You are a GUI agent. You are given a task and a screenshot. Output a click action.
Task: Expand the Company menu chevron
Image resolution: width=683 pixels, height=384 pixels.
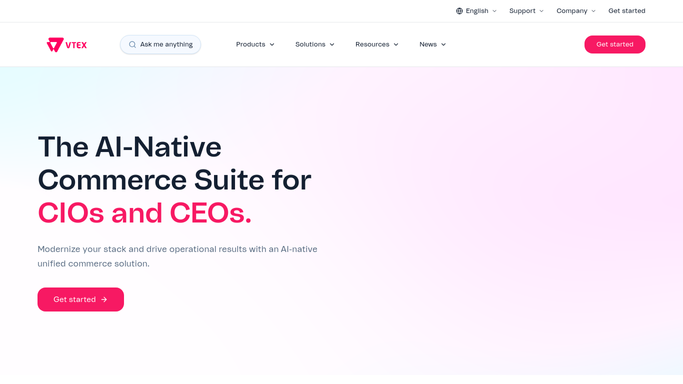[593, 11]
